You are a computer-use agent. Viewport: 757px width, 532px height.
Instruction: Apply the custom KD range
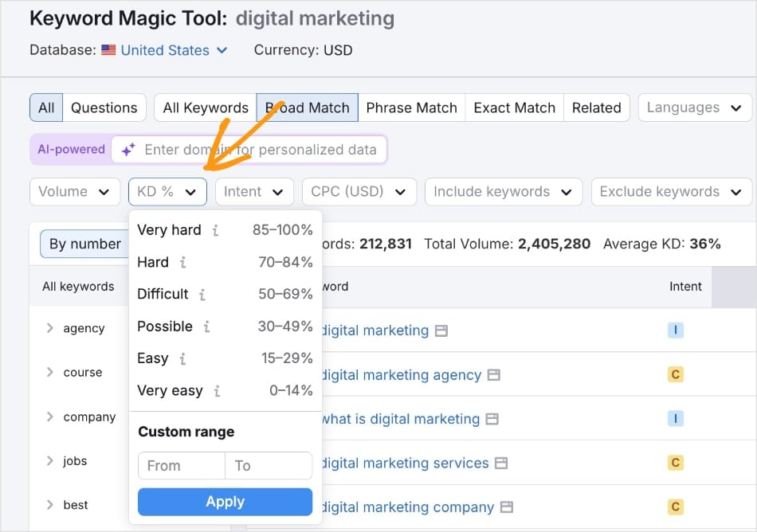tap(225, 502)
